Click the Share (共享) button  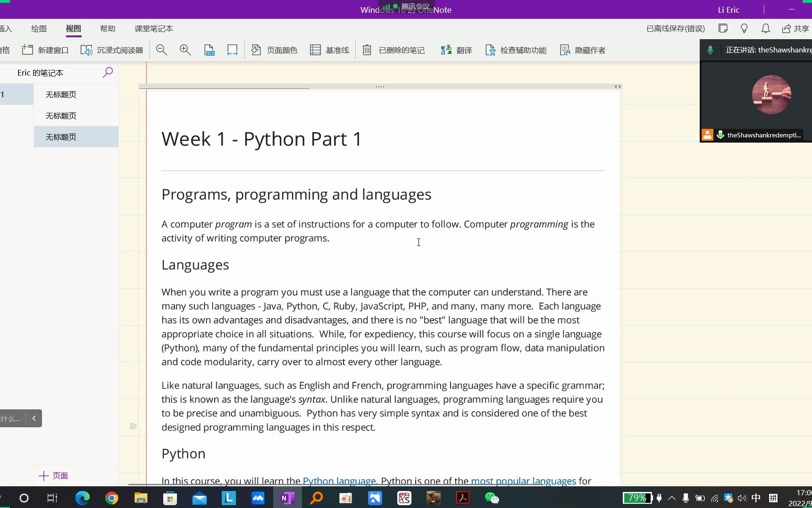pos(797,29)
